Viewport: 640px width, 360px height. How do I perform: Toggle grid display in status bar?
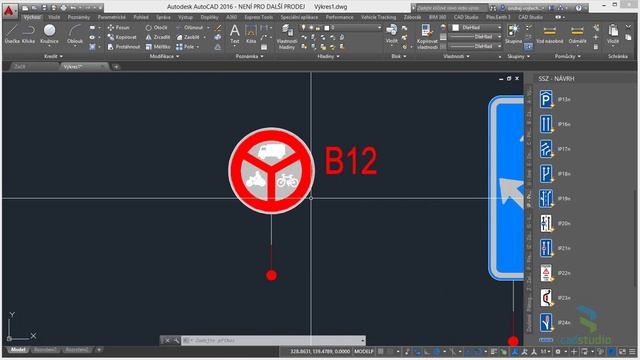tap(381, 351)
